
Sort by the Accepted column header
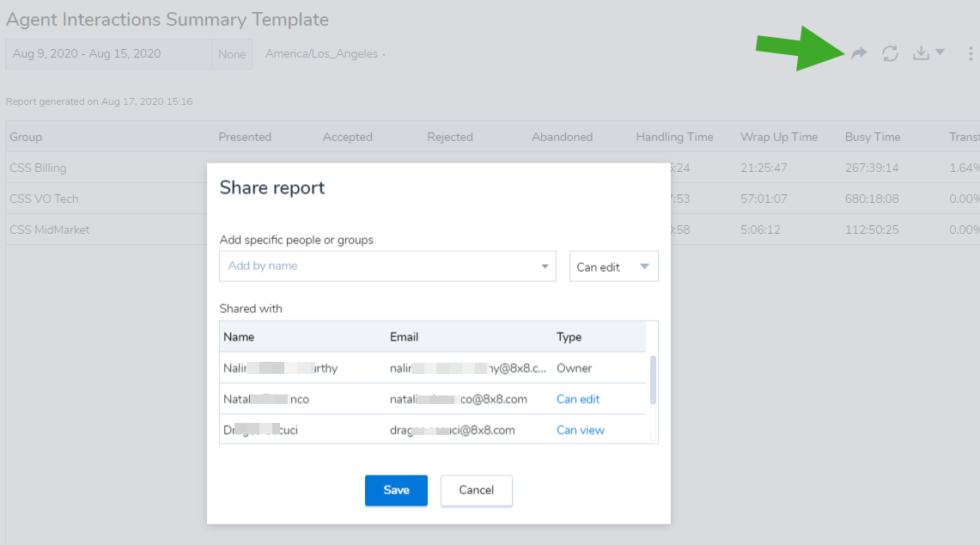pos(348,137)
